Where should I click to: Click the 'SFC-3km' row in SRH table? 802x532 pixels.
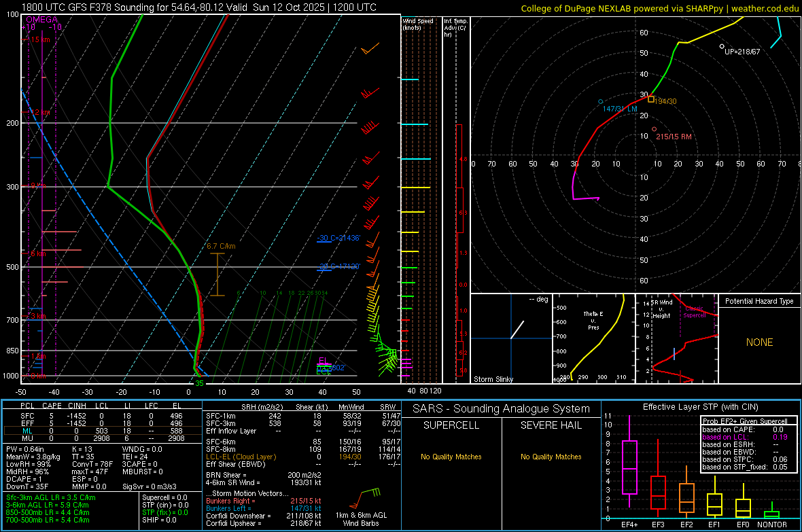[303, 423]
